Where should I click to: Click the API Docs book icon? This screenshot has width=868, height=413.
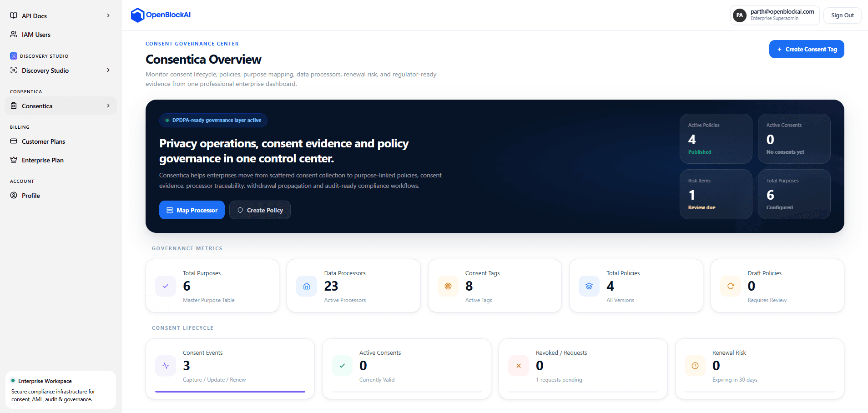[x=14, y=15]
